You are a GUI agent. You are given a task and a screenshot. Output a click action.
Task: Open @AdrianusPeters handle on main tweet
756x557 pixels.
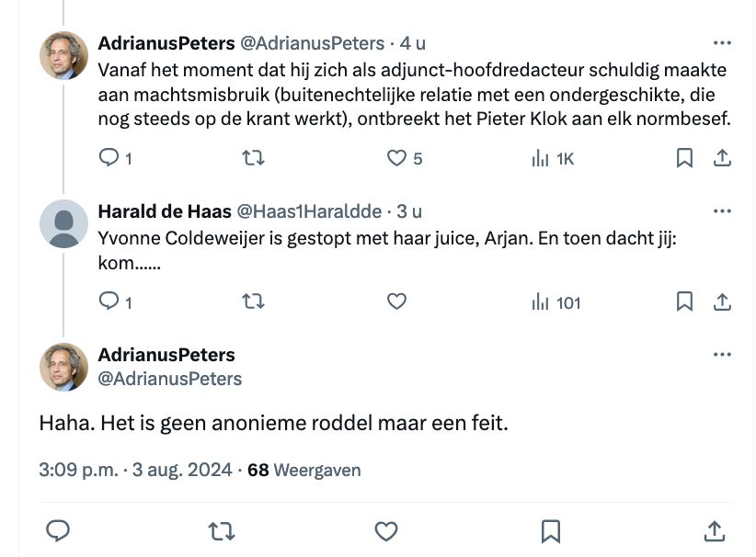(170, 379)
